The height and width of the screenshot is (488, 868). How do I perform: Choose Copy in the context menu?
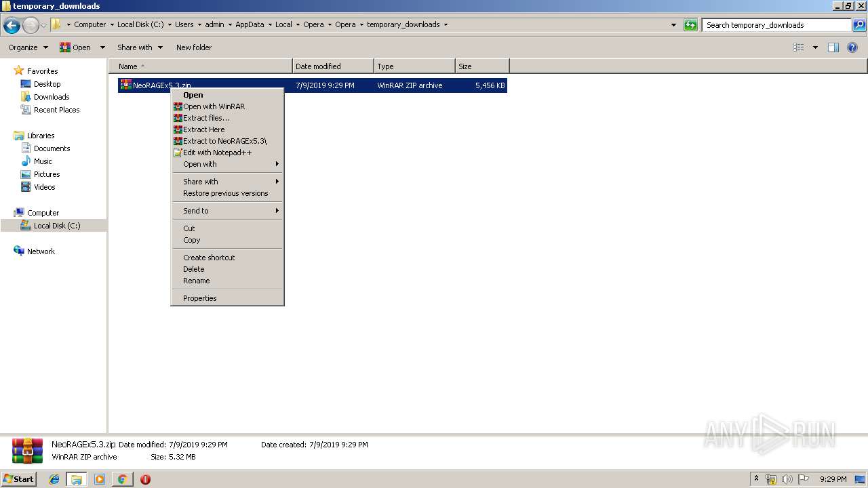click(227, 240)
